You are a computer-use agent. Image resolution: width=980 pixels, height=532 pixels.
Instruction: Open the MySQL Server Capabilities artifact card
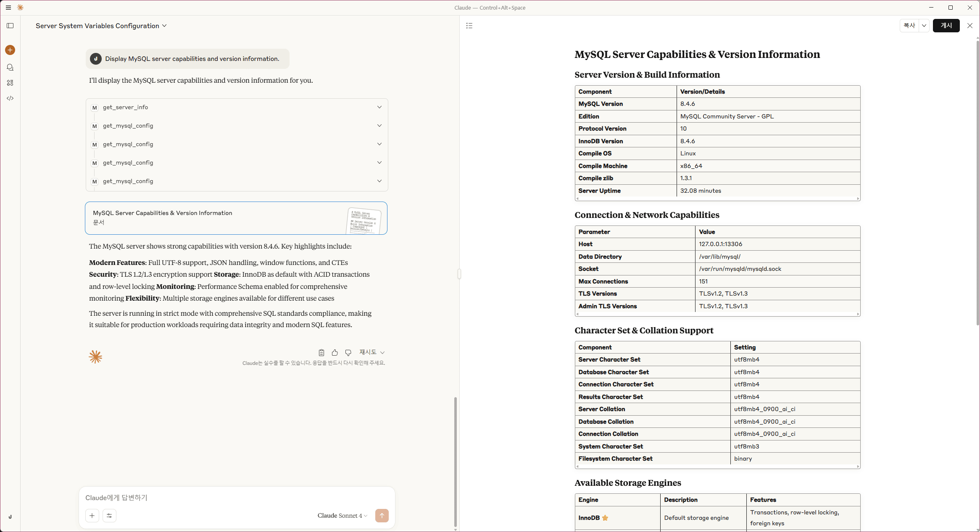236,218
